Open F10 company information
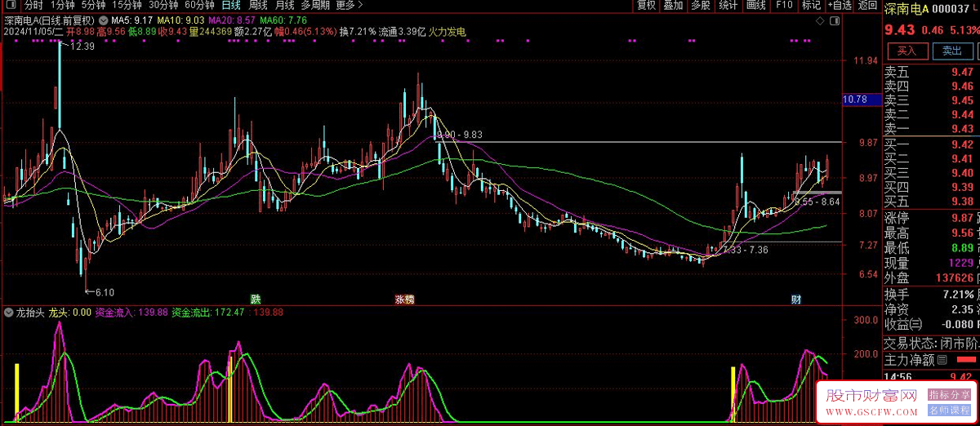Viewport: 980px width, 426px height. (784, 5)
